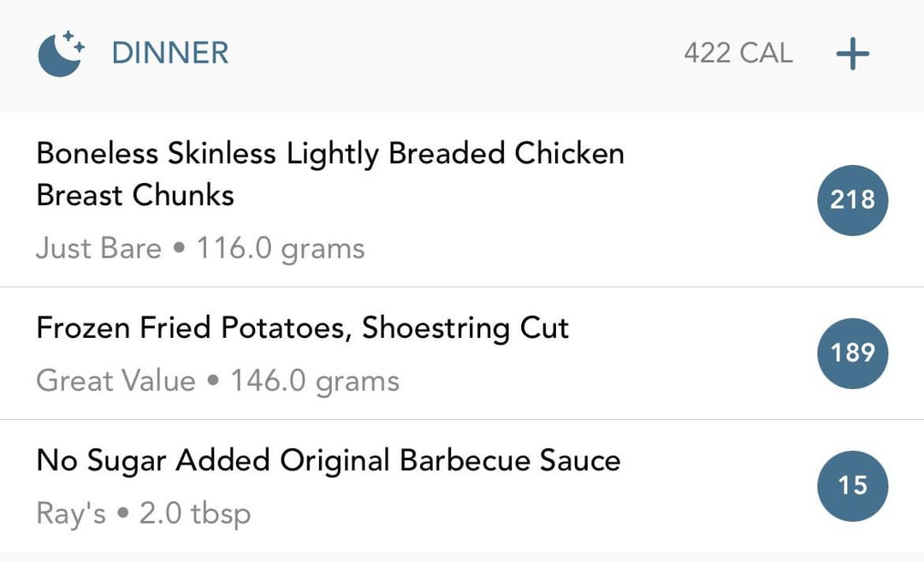Tap the plus icon to add dinner food

click(x=852, y=54)
